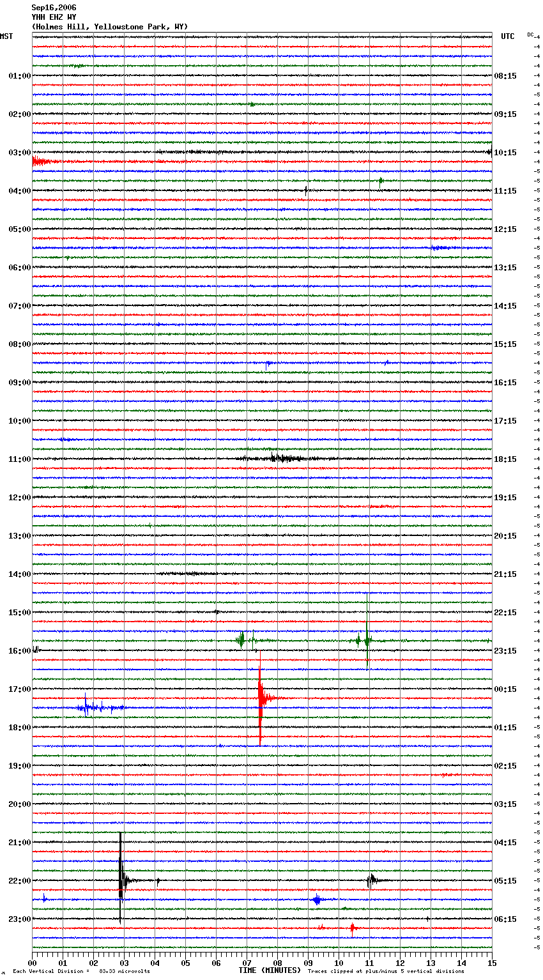543x980 pixels.
Task: Select the 15:00 MST time label
Action: click(20, 613)
